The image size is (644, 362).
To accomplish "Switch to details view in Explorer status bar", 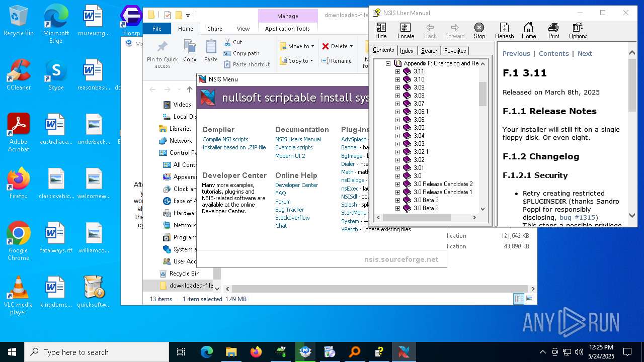I will click(519, 299).
